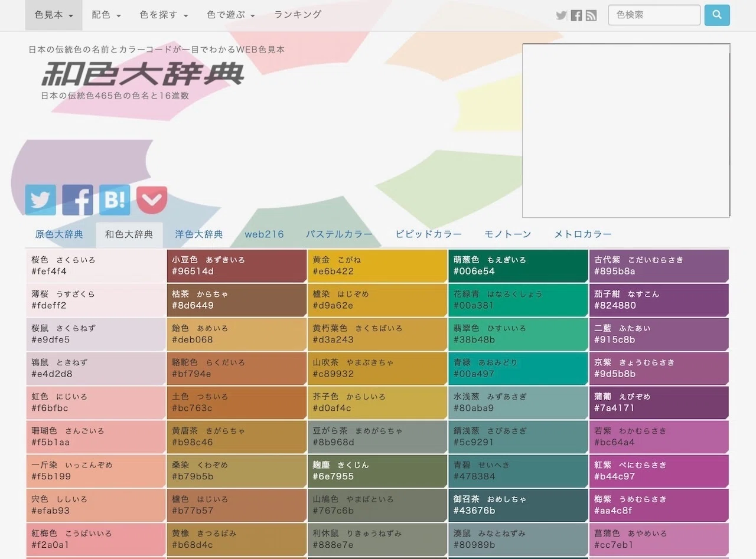
Task: Share via large Facebook button
Action: [78, 200]
